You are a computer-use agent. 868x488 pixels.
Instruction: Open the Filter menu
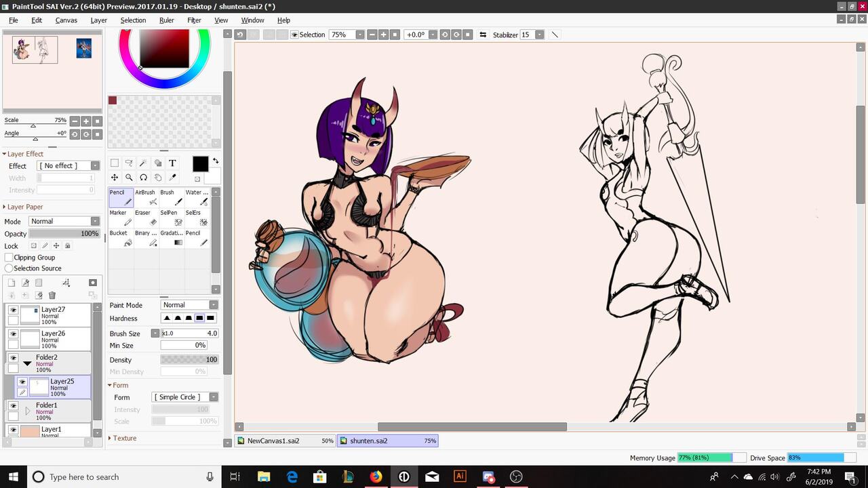(195, 20)
